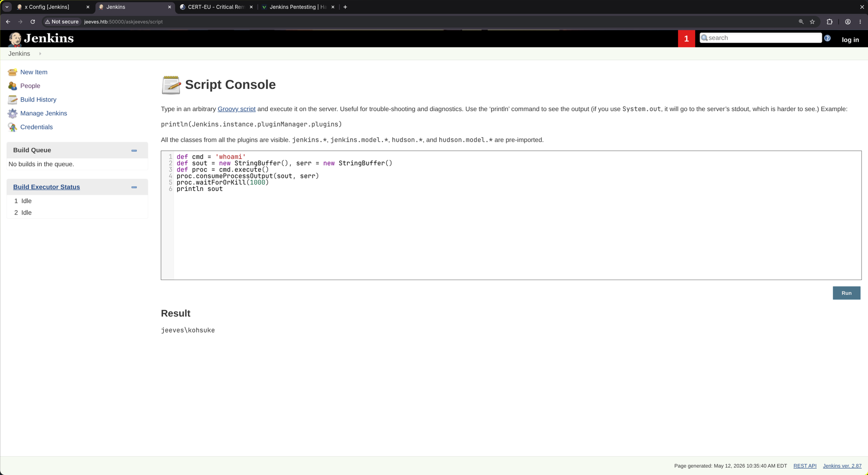868x475 pixels.
Task: Click the Credentials keys icon
Action: [13, 127]
